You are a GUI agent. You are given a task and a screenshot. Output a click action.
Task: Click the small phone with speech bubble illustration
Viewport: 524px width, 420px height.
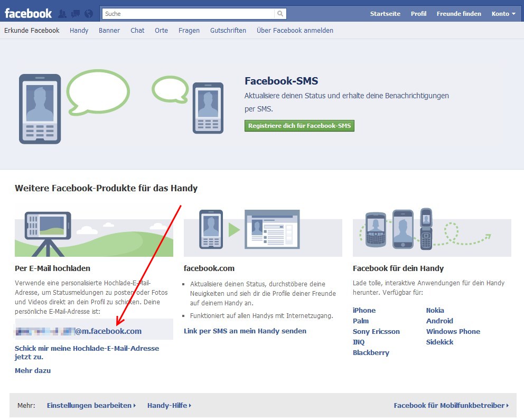point(188,105)
